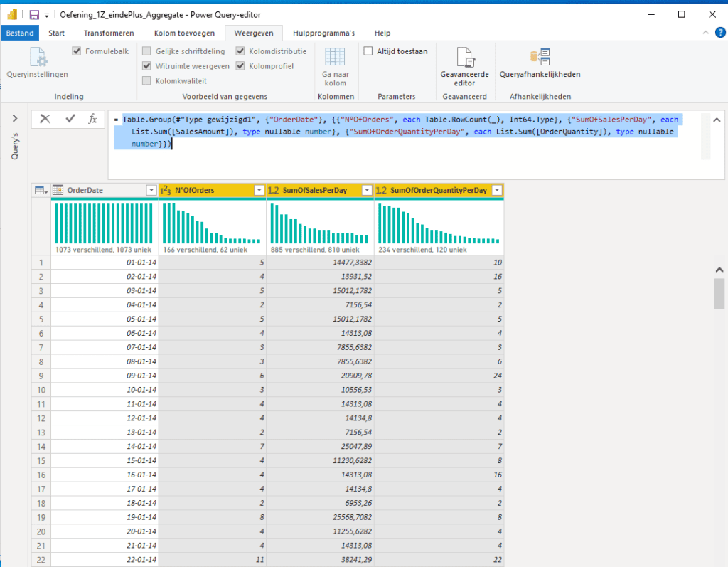Image resolution: width=728 pixels, height=567 pixels.
Task: Enable Gelijke schriftdeling checkbox
Action: coord(146,51)
